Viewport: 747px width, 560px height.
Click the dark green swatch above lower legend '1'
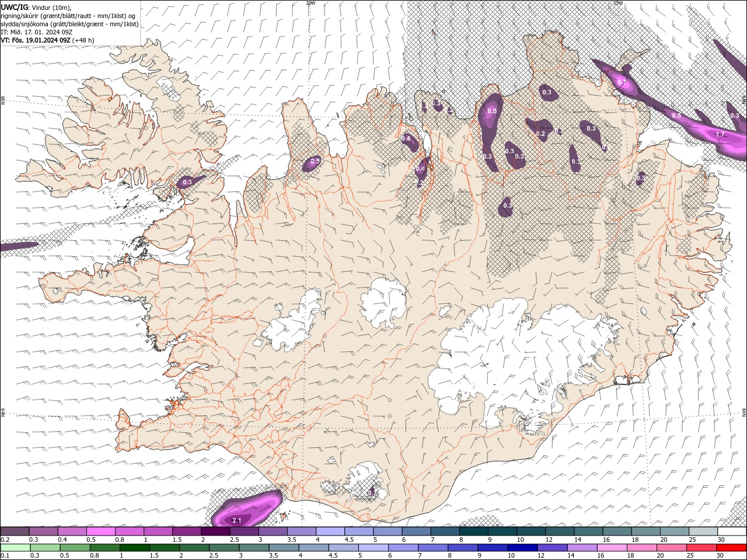pos(134,548)
